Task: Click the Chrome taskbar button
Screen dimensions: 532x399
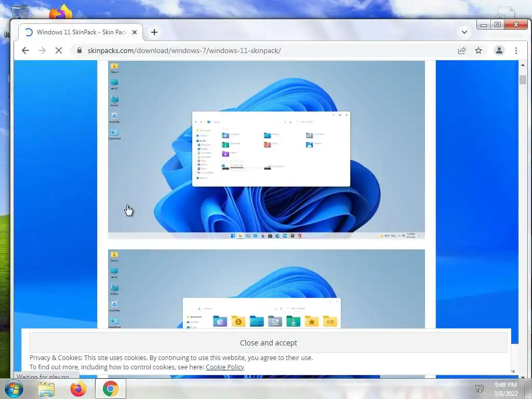Action: pyautogui.click(x=111, y=389)
